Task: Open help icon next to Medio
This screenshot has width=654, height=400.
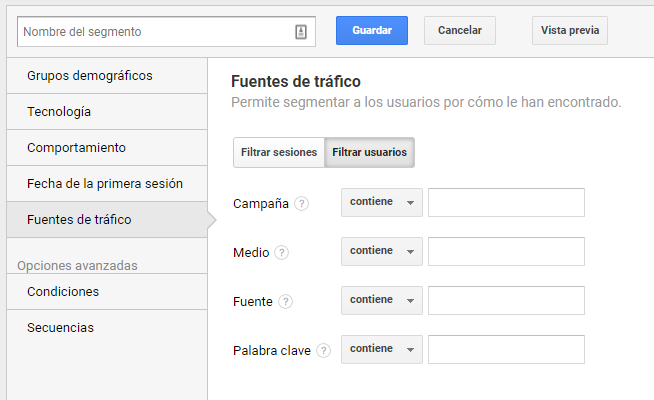Action: pyautogui.click(x=282, y=252)
